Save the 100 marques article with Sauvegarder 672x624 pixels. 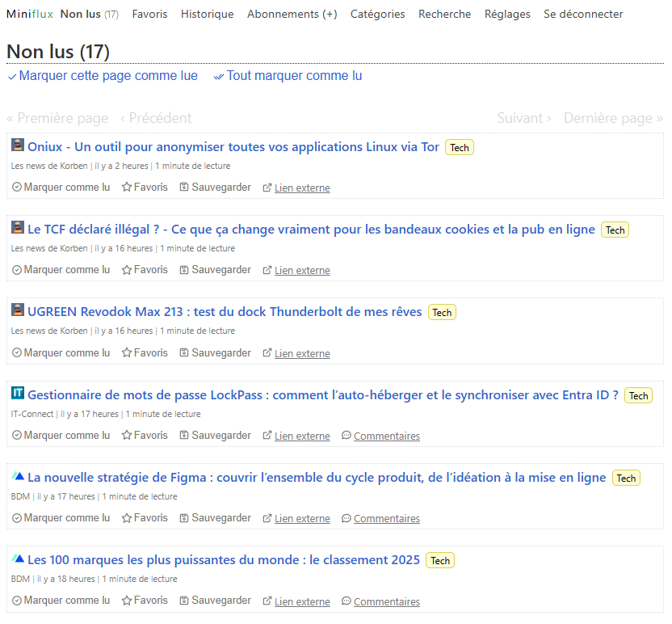click(215, 601)
